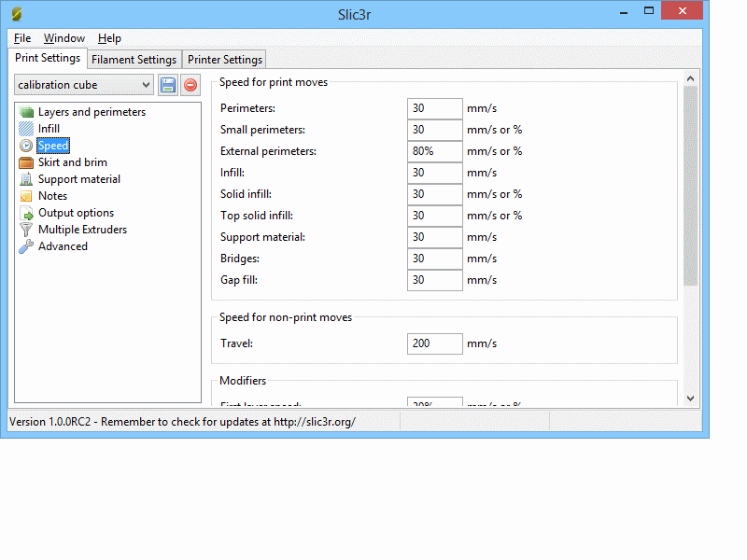Select the Layers and perimeters icon

pyautogui.click(x=26, y=112)
